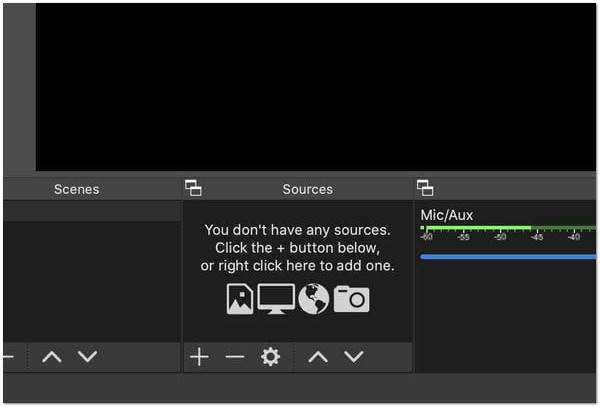Screen dimensions: 600x407
Task: Click the Mic/Aux green level meter
Action: pos(508,228)
